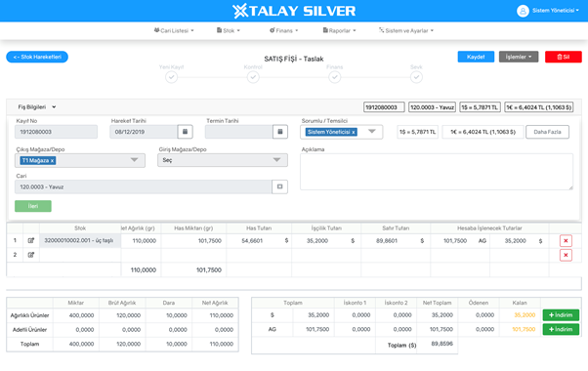Remove the T1 Mağaza tag

(52, 161)
